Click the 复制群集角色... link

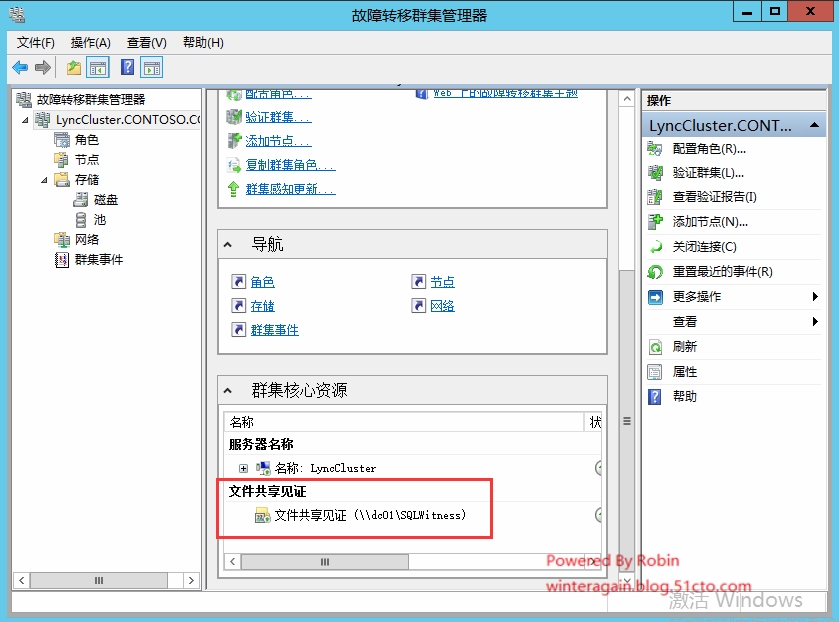tap(291, 165)
